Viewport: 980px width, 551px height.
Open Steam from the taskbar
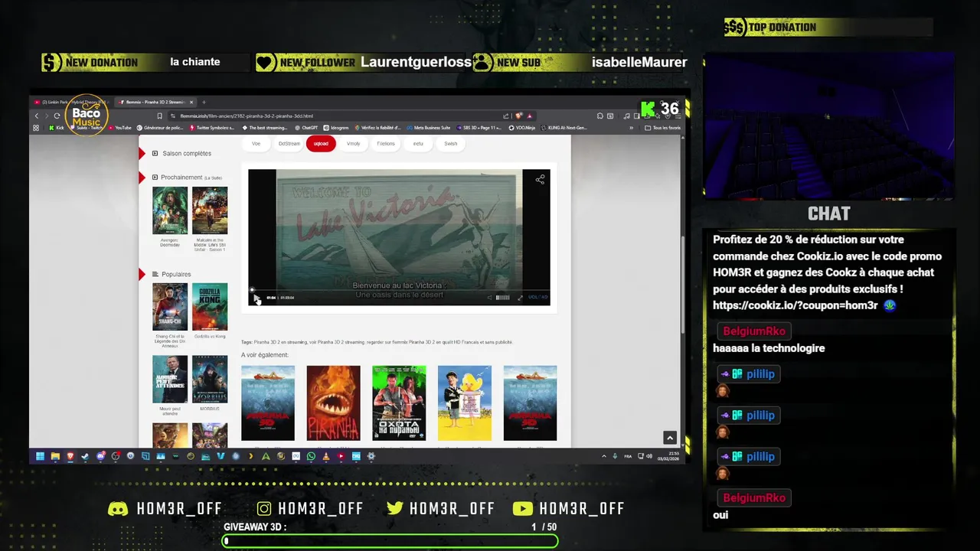tap(85, 456)
